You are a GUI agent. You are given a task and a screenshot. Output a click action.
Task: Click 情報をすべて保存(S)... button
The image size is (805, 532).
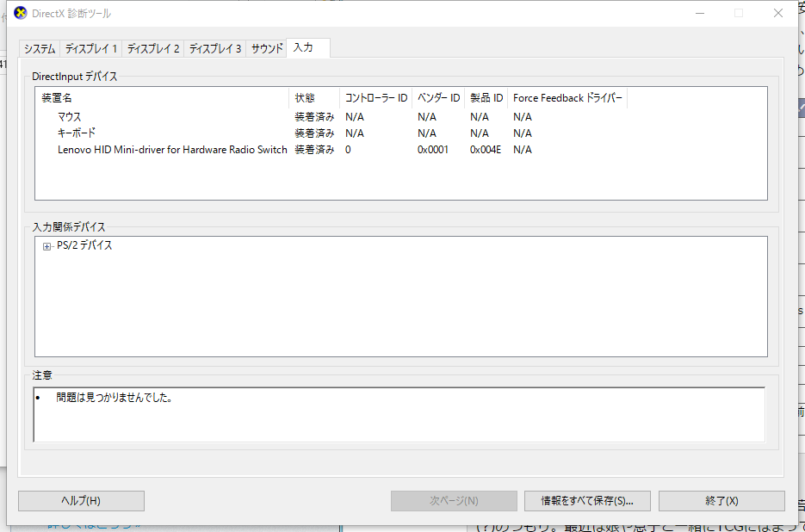[x=587, y=501]
